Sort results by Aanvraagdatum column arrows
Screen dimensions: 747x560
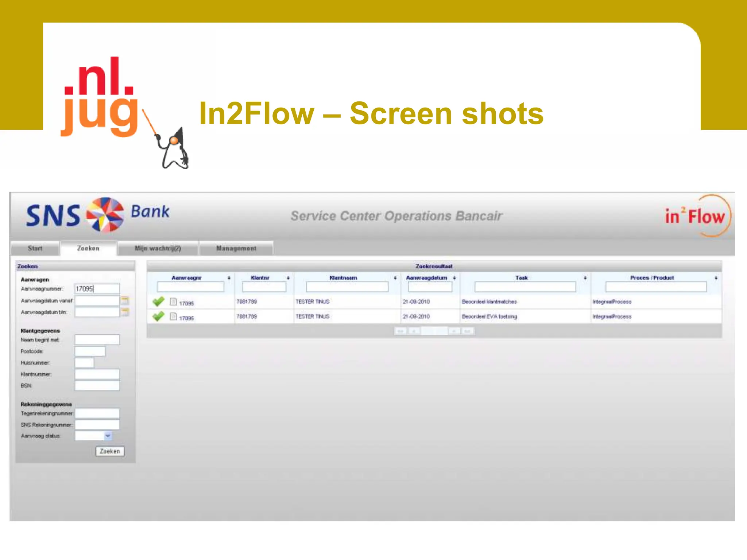454,278
